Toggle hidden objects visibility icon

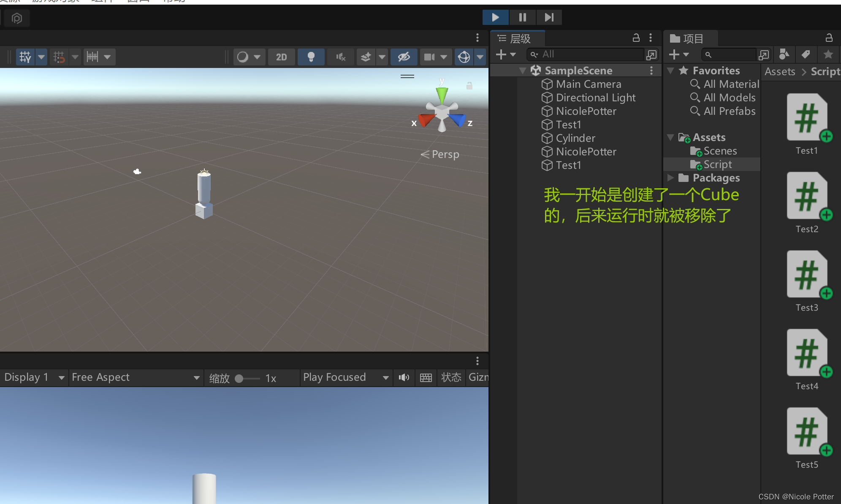click(x=404, y=57)
